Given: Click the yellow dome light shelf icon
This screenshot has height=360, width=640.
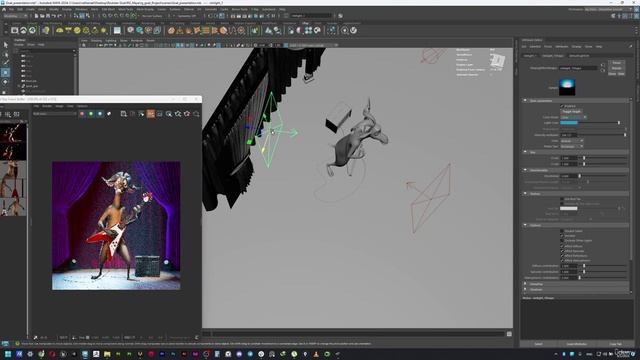Looking at the screenshot, I should [x=60, y=30].
